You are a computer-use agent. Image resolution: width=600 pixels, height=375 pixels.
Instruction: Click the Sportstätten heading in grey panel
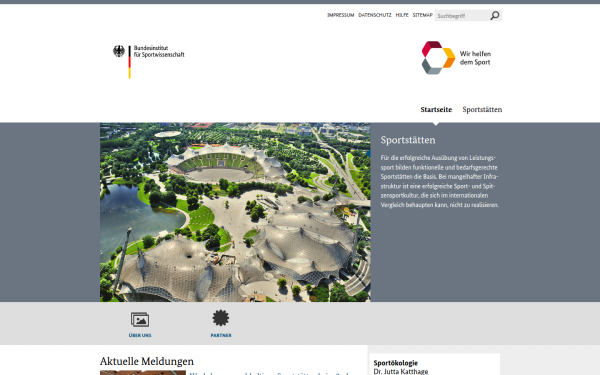[408, 140]
